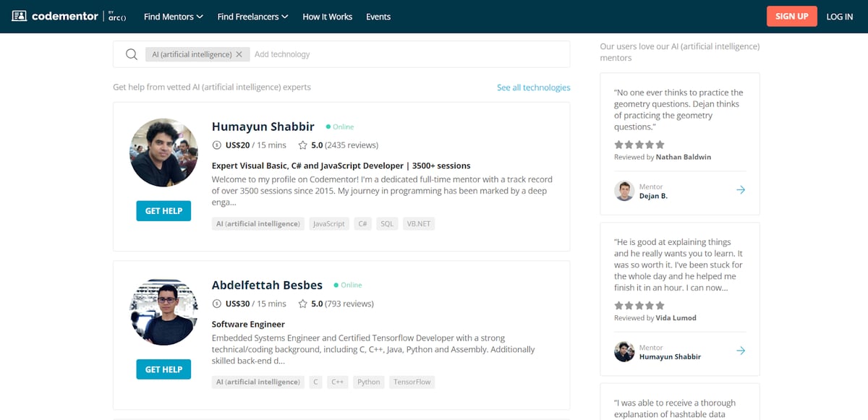Viewport: 868px width, 420px height.
Task: Click the SIGN UP button
Action: click(x=792, y=16)
